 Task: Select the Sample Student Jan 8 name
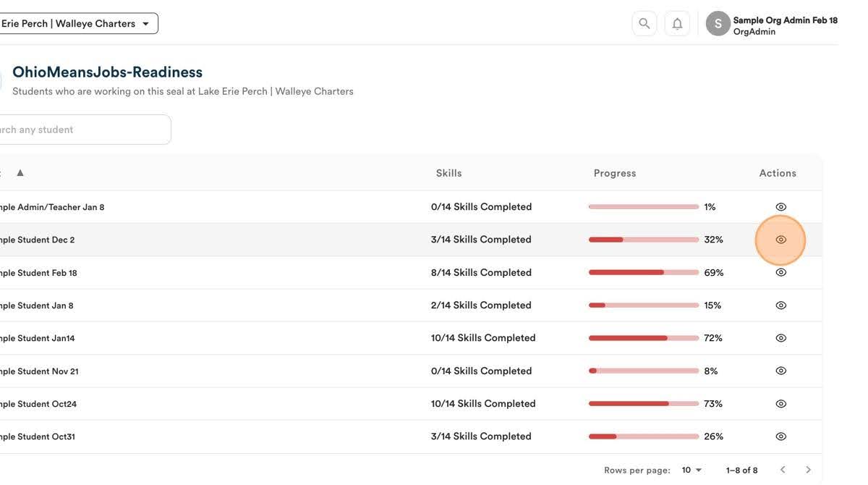pyautogui.click(x=37, y=305)
